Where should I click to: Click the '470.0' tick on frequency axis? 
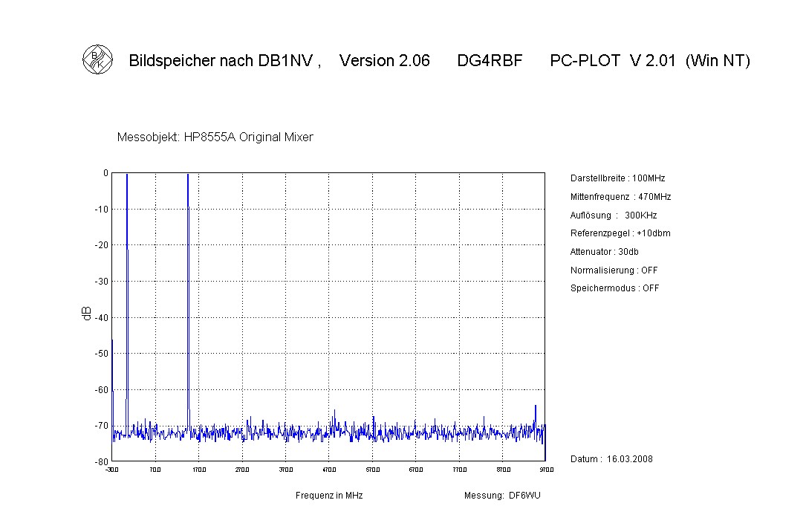coord(329,470)
